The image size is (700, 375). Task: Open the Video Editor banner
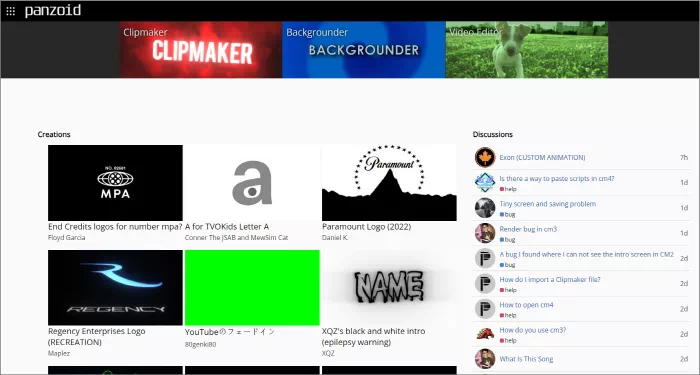(527, 50)
